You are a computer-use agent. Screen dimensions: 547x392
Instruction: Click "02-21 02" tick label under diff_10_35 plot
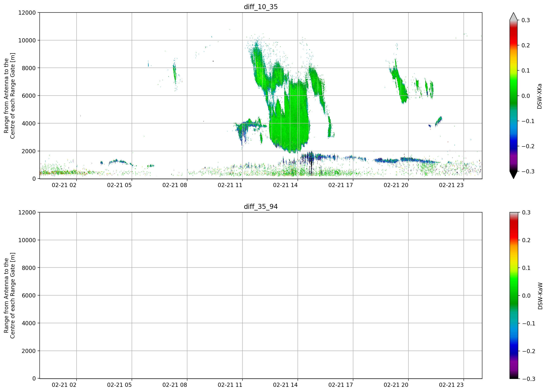click(64, 185)
